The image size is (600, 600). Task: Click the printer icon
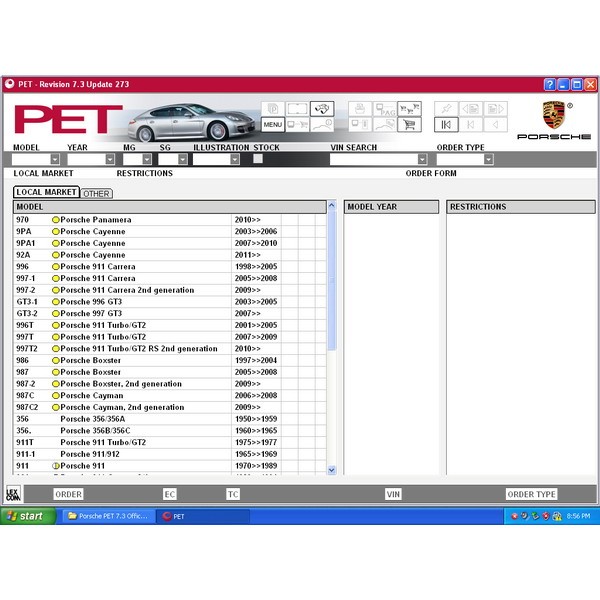coord(360,109)
